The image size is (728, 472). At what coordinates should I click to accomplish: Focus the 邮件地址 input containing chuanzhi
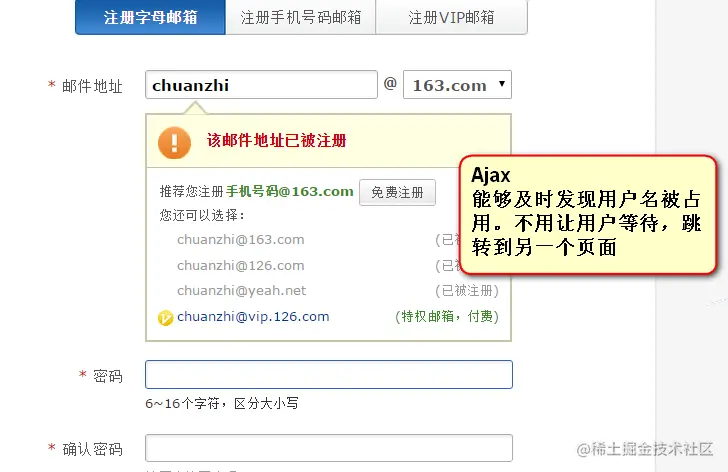point(261,84)
